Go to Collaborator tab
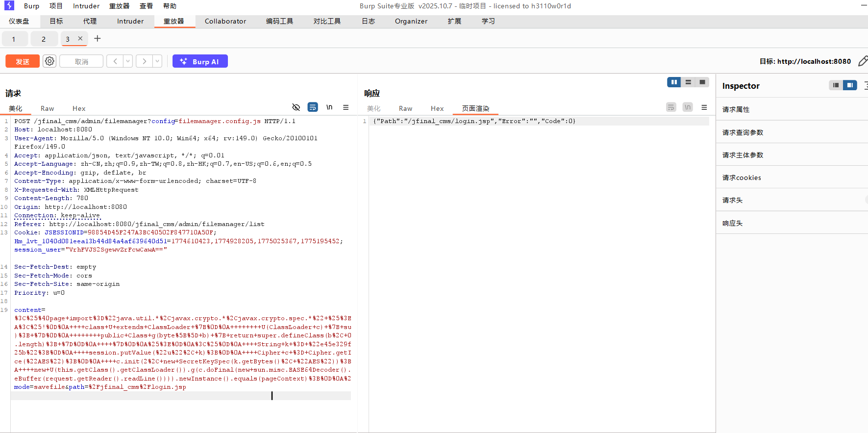 tap(225, 21)
